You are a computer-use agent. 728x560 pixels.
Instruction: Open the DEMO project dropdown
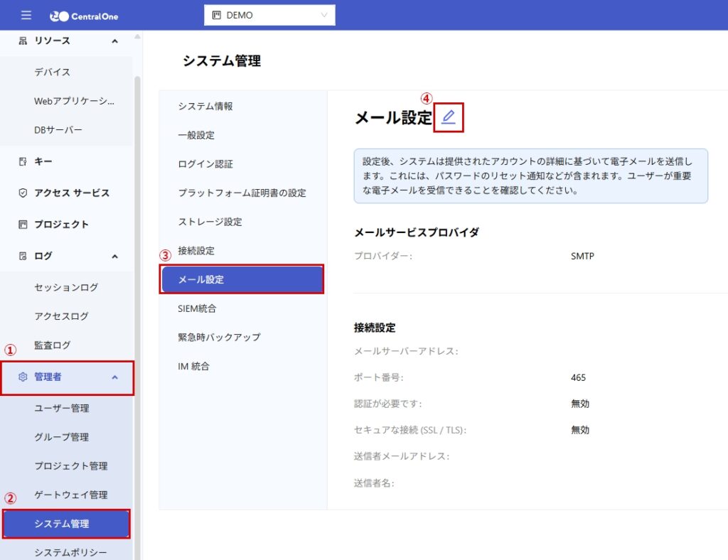coord(269,15)
